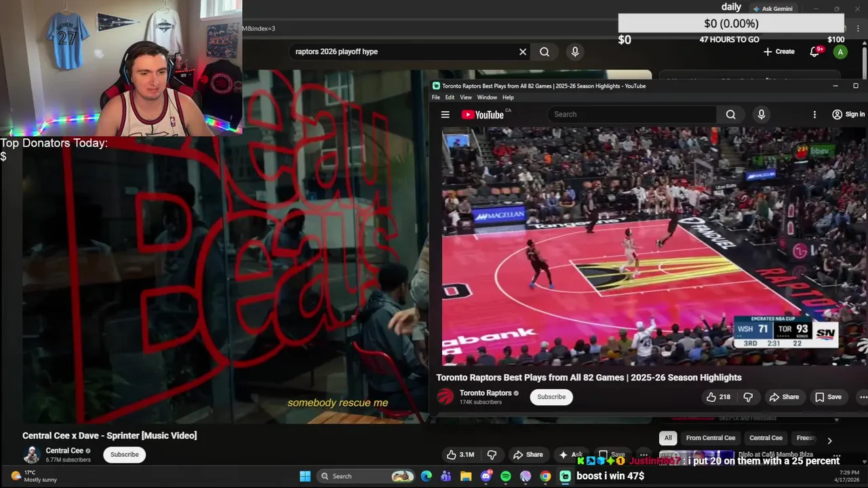Image resolution: width=868 pixels, height=488 pixels.
Task: Start voice search in the background YouTube page
Action: point(575,52)
